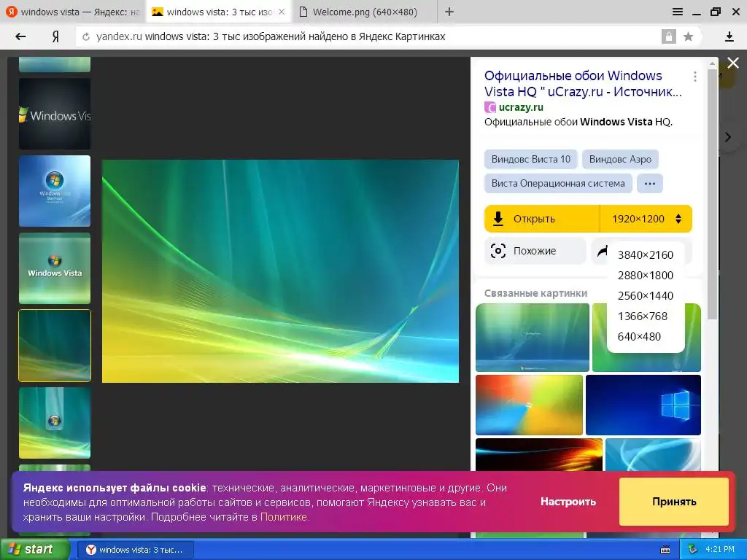Close the image viewer with the X

732,63
